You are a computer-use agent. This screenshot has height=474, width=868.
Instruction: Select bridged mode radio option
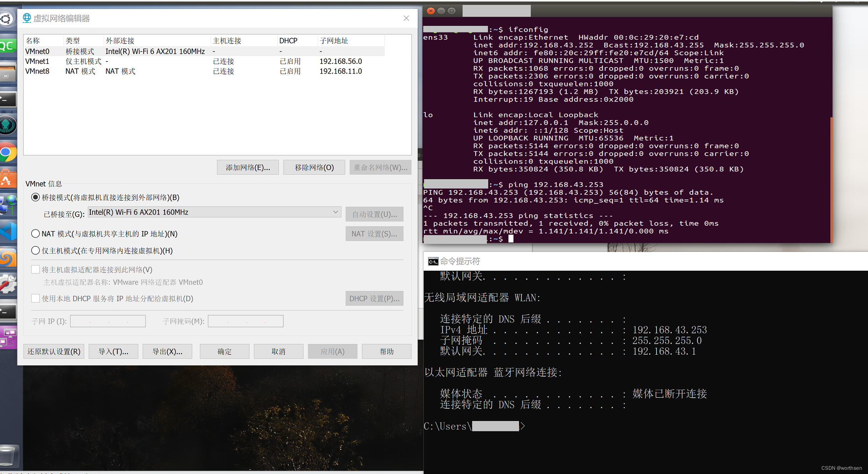35,197
